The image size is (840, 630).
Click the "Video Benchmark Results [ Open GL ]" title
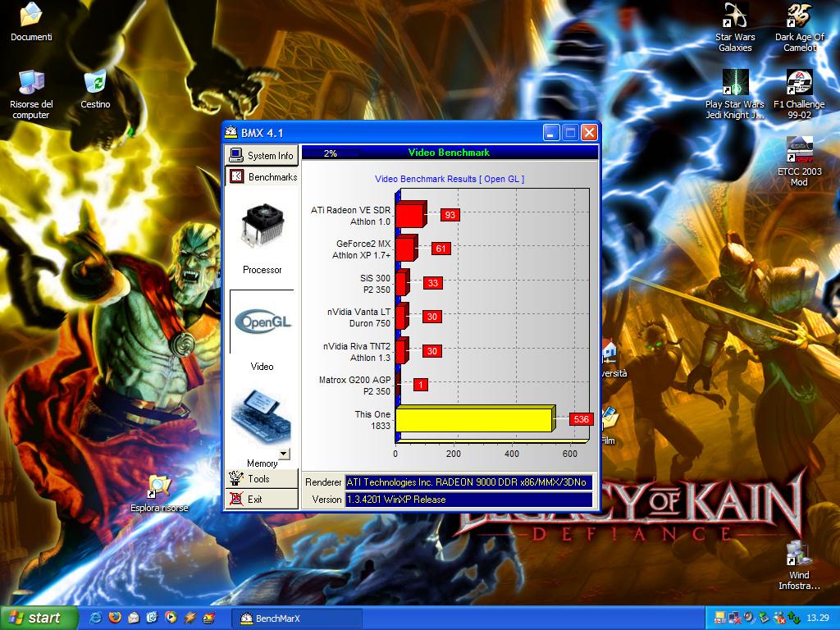click(x=450, y=179)
